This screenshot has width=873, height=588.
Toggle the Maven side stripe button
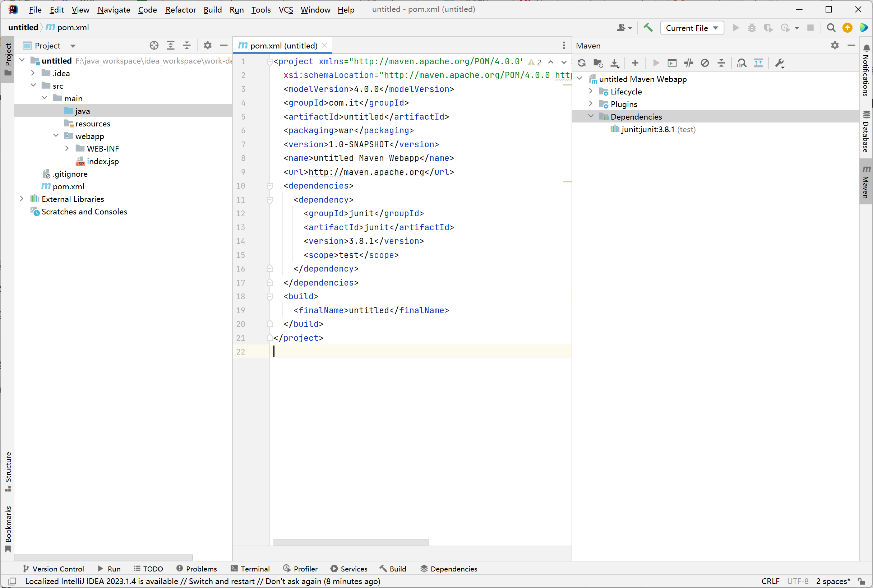pos(866,182)
